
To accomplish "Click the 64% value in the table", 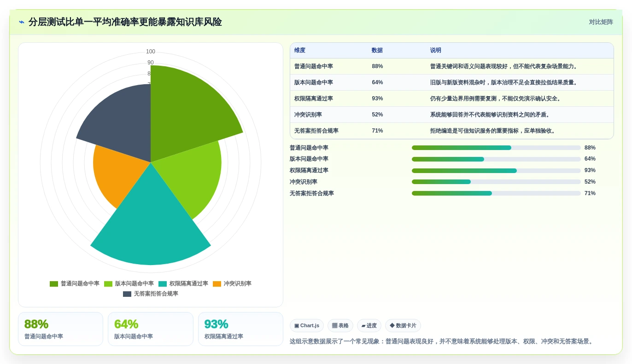I will click(x=377, y=82).
